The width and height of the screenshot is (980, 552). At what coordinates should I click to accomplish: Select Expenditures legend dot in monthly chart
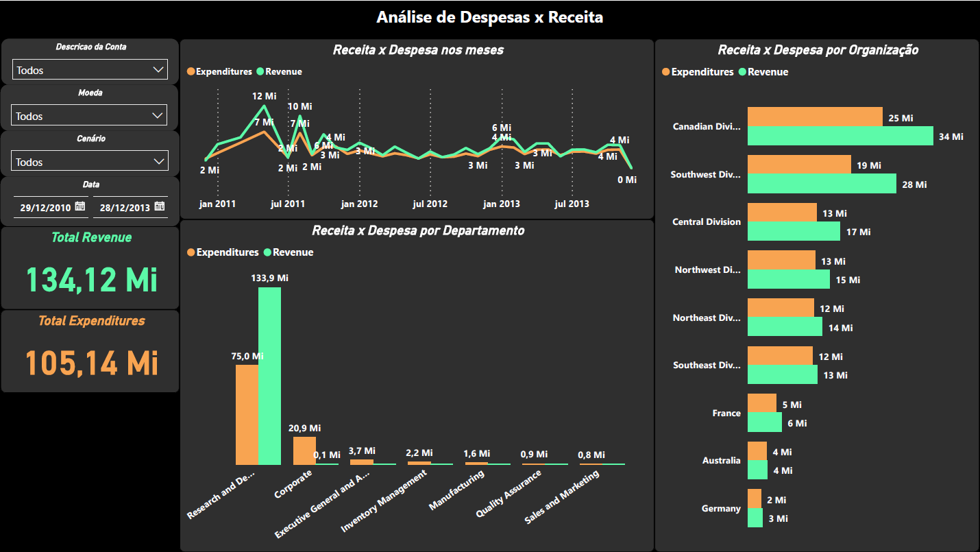coord(191,71)
